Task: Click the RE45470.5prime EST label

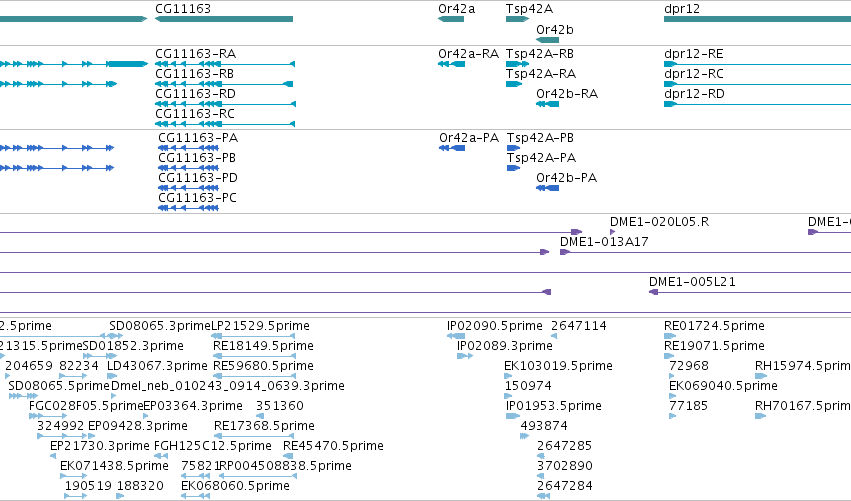Action: (x=333, y=447)
